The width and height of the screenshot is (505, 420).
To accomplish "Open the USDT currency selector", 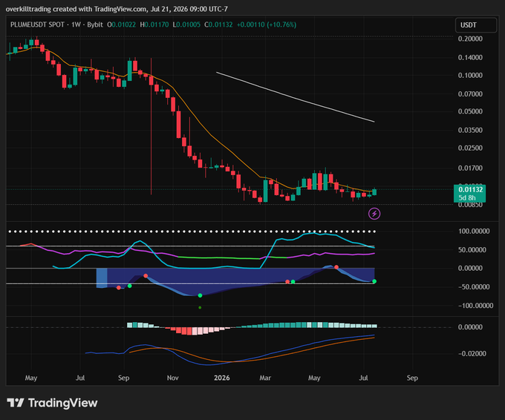I will coord(476,25).
